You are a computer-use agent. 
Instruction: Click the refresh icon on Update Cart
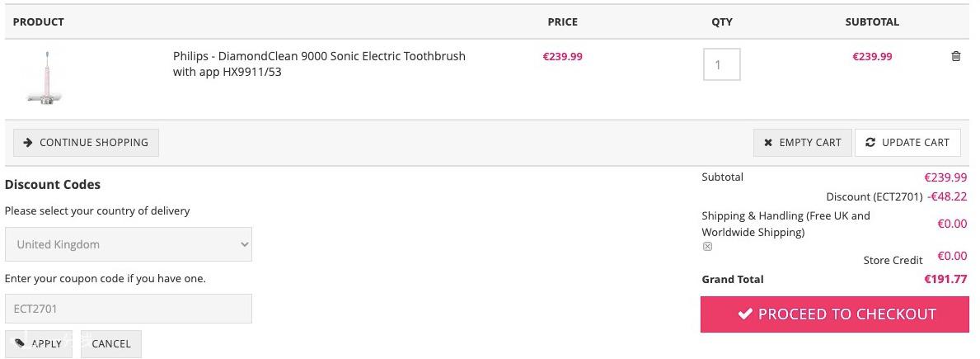pyautogui.click(x=870, y=143)
